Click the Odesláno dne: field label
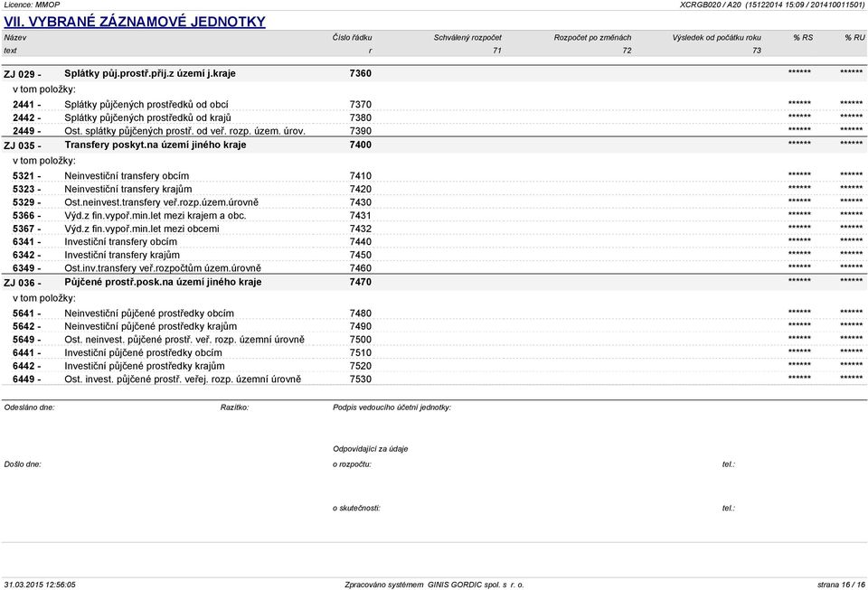This screenshot has width=868, height=590. pos(29,407)
